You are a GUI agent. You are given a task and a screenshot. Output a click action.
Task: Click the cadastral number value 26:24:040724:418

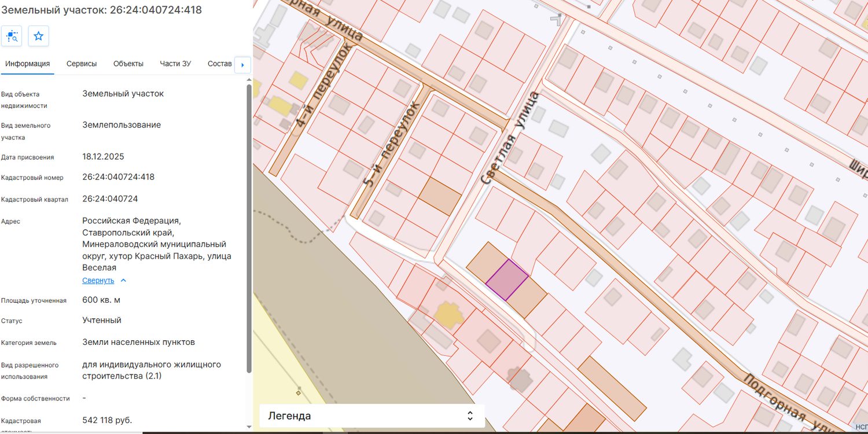tap(119, 177)
